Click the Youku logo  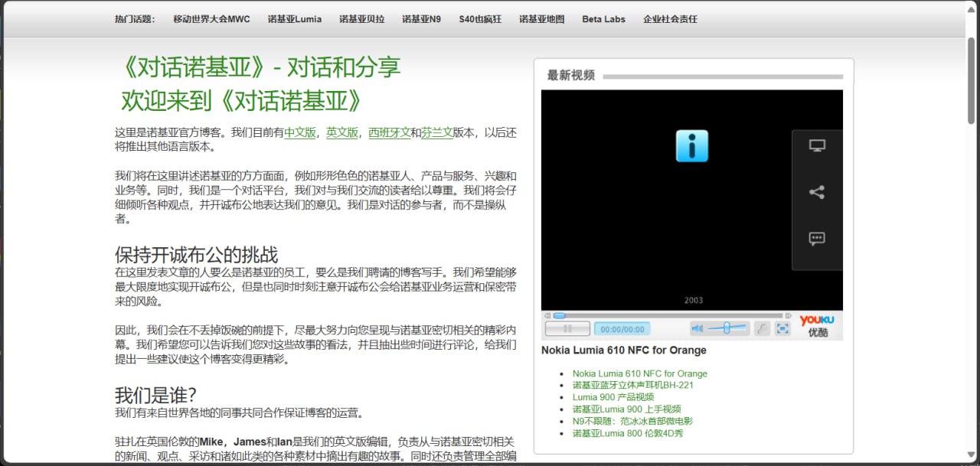[817, 325]
